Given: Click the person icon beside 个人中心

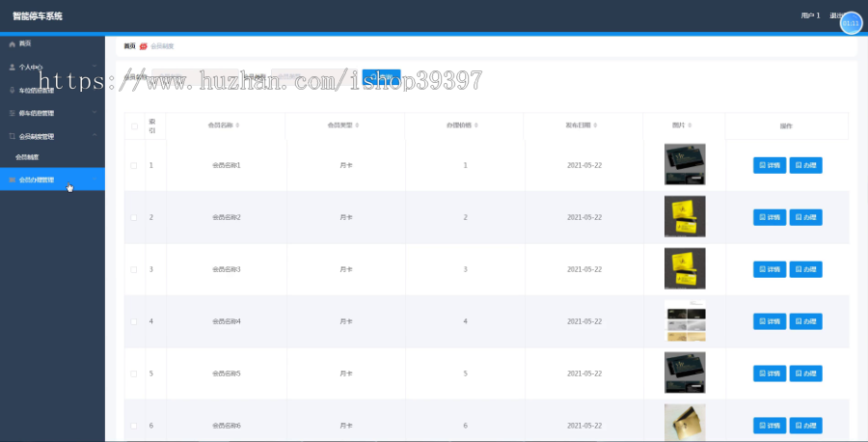Looking at the screenshot, I should click(13, 67).
